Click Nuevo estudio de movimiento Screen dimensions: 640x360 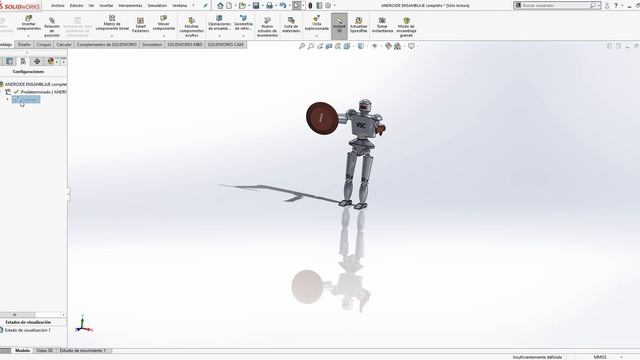pyautogui.click(x=267, y=27)
